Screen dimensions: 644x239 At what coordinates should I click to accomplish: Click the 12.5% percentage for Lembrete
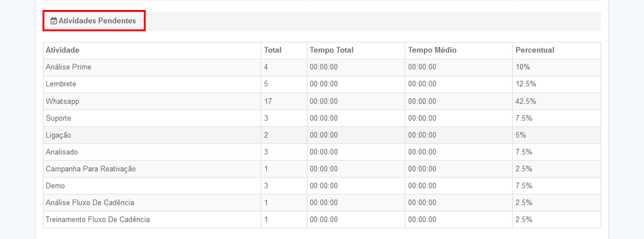(526, 84)
